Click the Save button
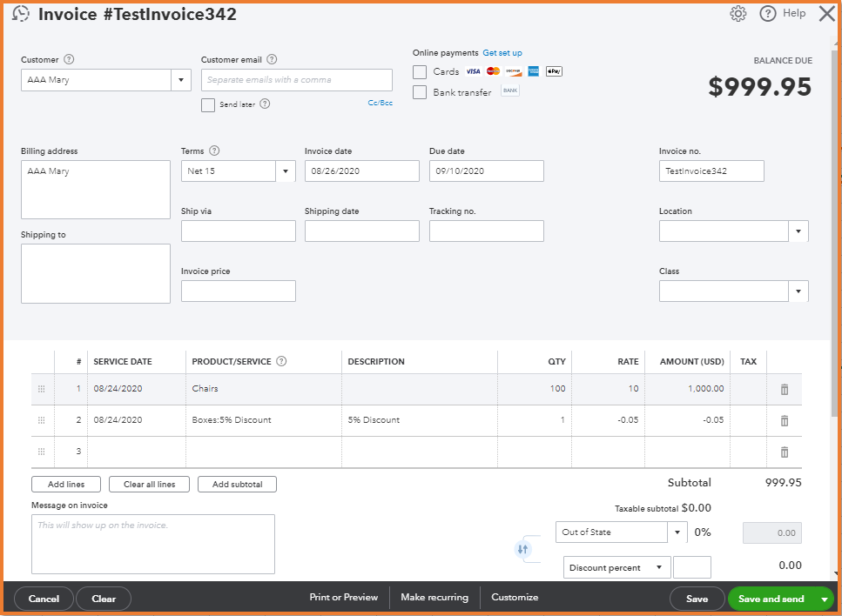This screenshot has height=616, width=842. pyautogui.click(x=697, y=599)
